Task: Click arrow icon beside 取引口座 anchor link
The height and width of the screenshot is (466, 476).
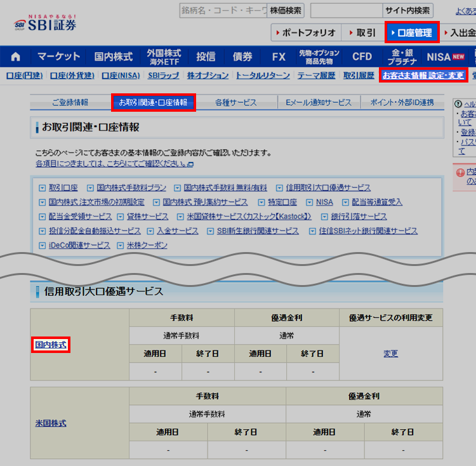Action: tap(42, 188)
